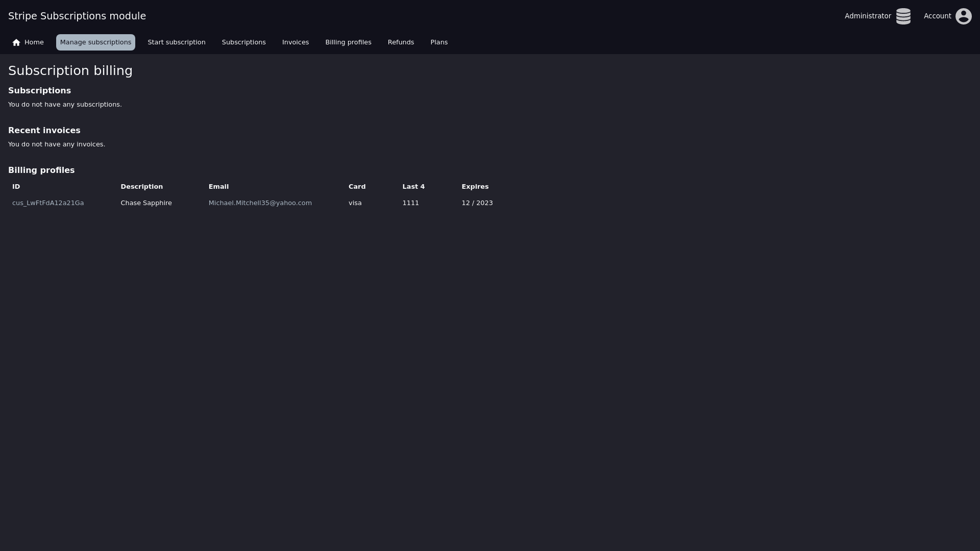This screenshot has width=980, height=551.
Task: Go to Start subscription page
Action: coord(176,42)
